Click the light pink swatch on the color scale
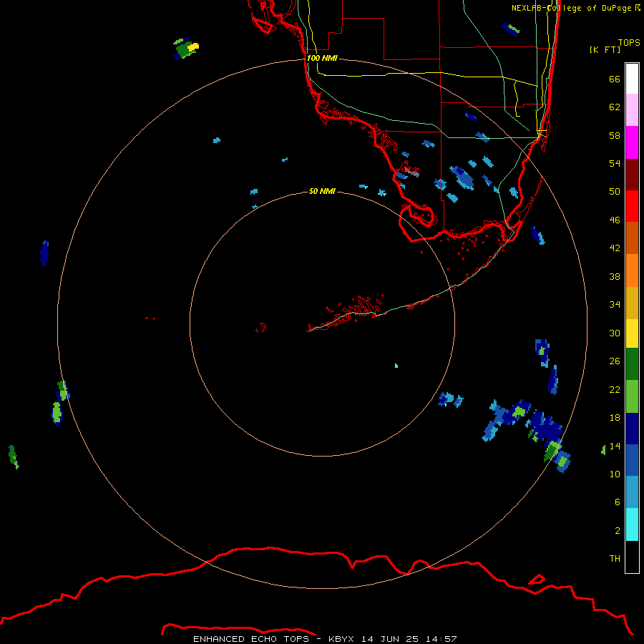 pos(632,110)
